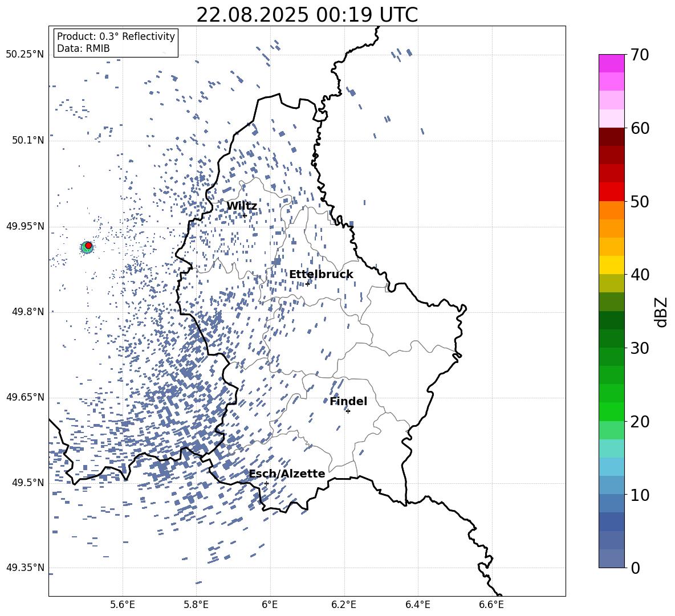Click the Esch/Alzette city label
Viewport: 675px width, 616px height.
[287, 474]
